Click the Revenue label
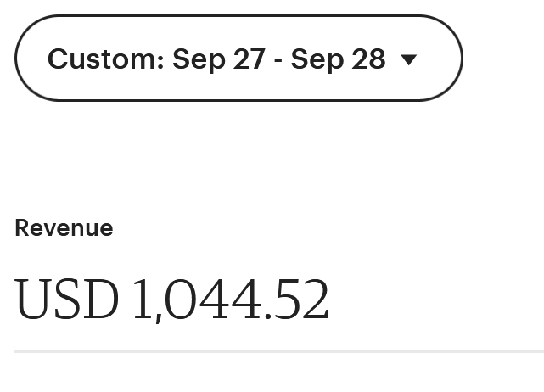544x392 pixels. coord(64,228)
